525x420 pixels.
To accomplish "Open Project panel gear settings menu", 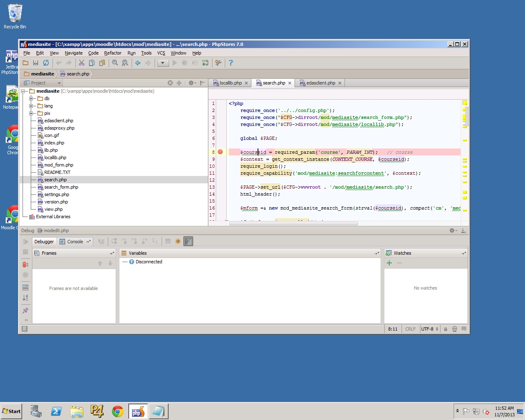I will (192, 83).
